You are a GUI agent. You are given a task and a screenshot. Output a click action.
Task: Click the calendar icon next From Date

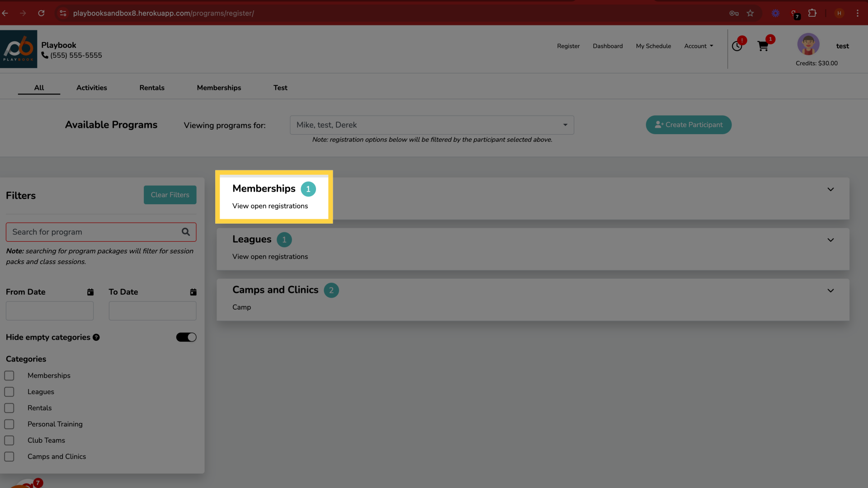pos(90,292)
